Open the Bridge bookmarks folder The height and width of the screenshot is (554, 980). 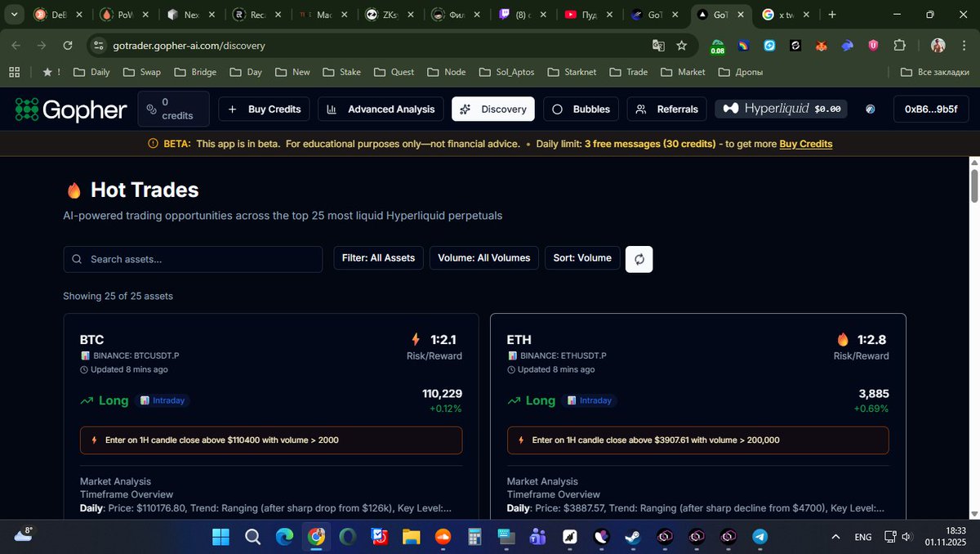point(195,72)
